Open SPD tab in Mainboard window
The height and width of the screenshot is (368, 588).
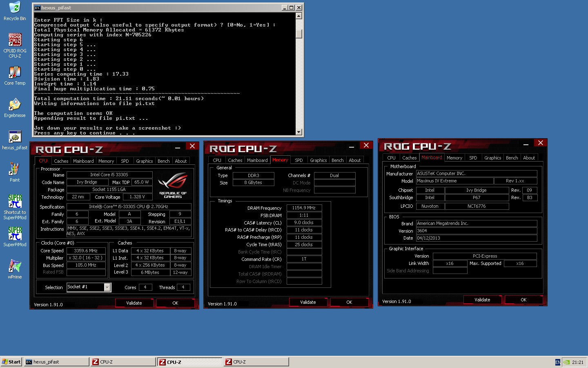tap(473, 158)
